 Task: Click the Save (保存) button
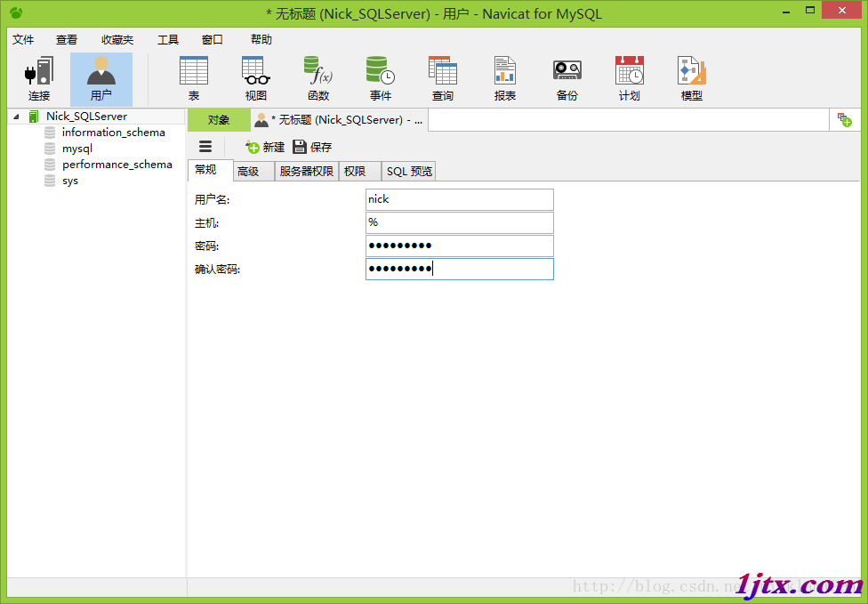tap(312, 147)
